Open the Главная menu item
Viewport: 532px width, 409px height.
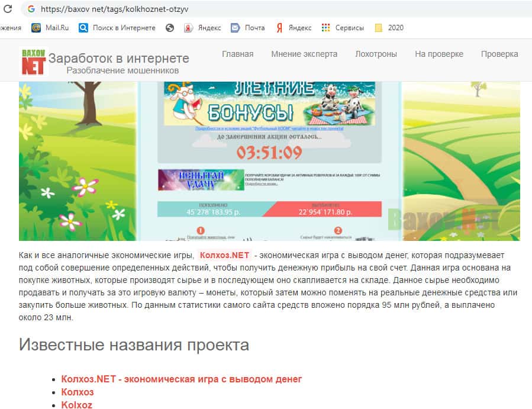(237, 54)
